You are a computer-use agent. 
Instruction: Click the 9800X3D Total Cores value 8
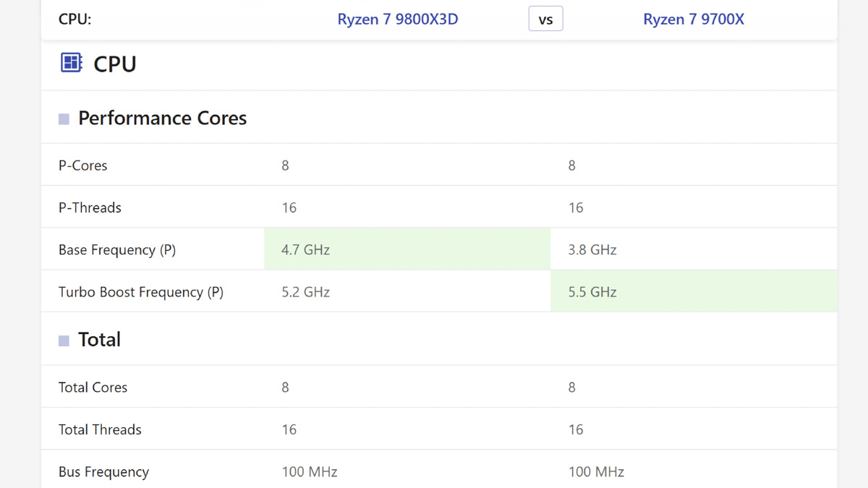(285, 388)
